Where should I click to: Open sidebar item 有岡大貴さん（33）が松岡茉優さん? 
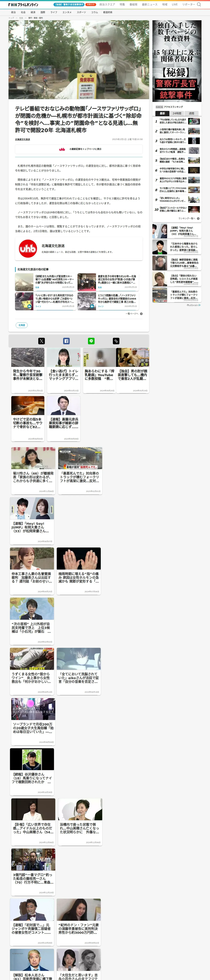177,231
